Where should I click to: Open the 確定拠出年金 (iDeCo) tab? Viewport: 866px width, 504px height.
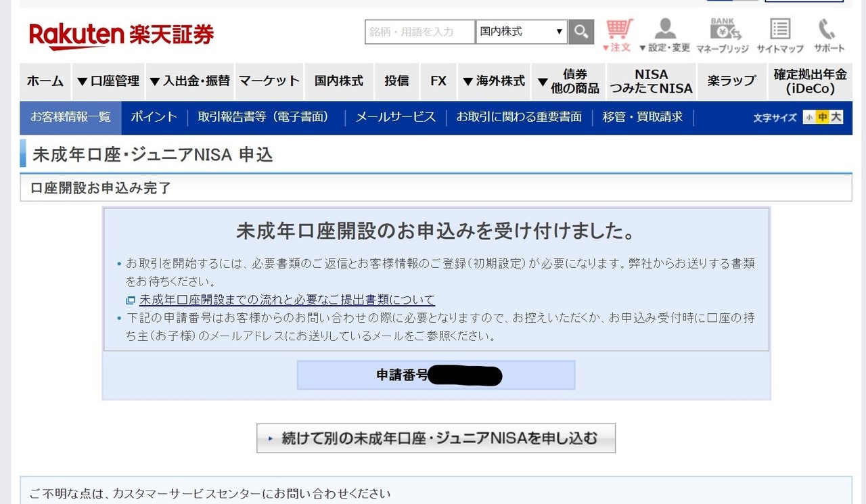(x=810, y=81)
